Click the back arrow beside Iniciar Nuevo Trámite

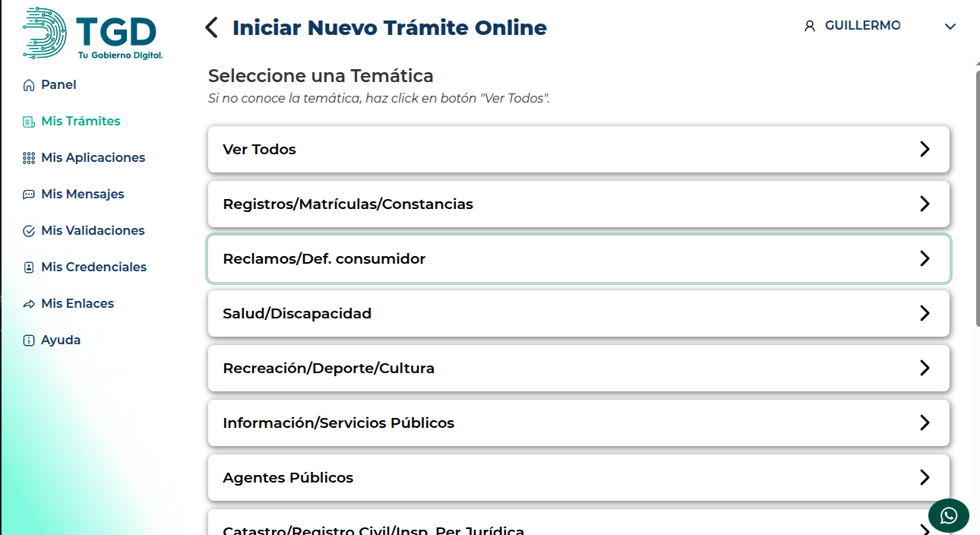[x=211, y=28]
